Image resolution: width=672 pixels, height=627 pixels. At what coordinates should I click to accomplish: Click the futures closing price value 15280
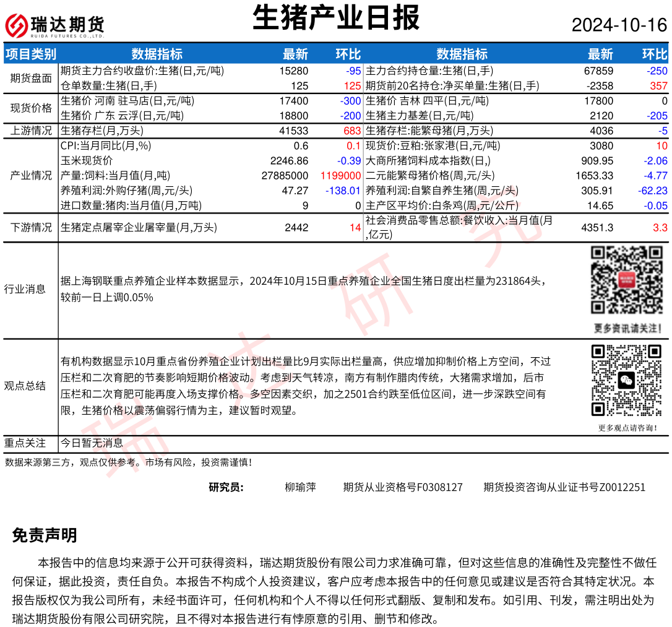click(294, 71)
